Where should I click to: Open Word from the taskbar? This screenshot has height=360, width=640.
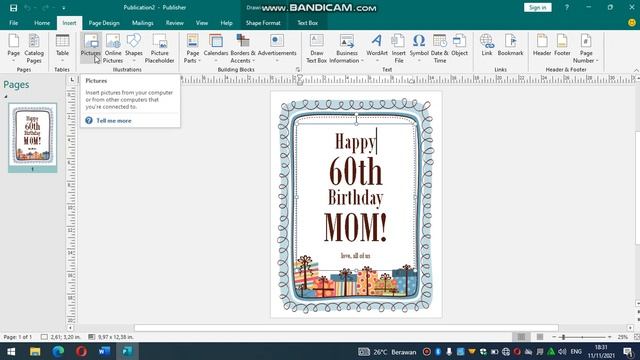(104, 351)
